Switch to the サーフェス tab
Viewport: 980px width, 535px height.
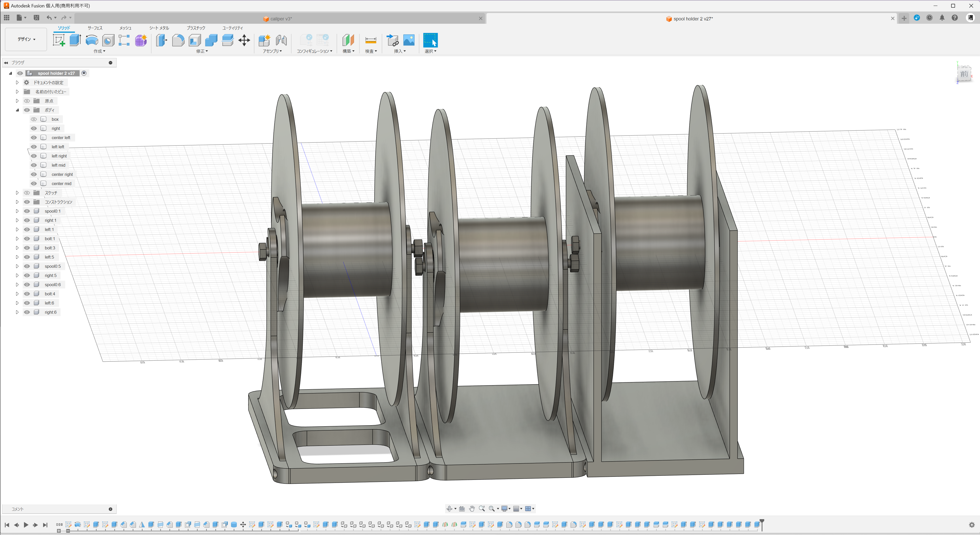pyautogui.click(x=95, y=28)
